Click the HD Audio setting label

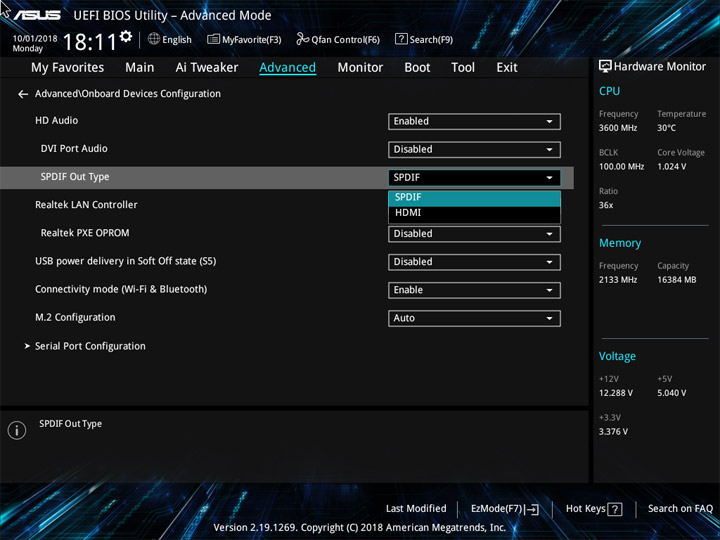[x=56, y=121]
